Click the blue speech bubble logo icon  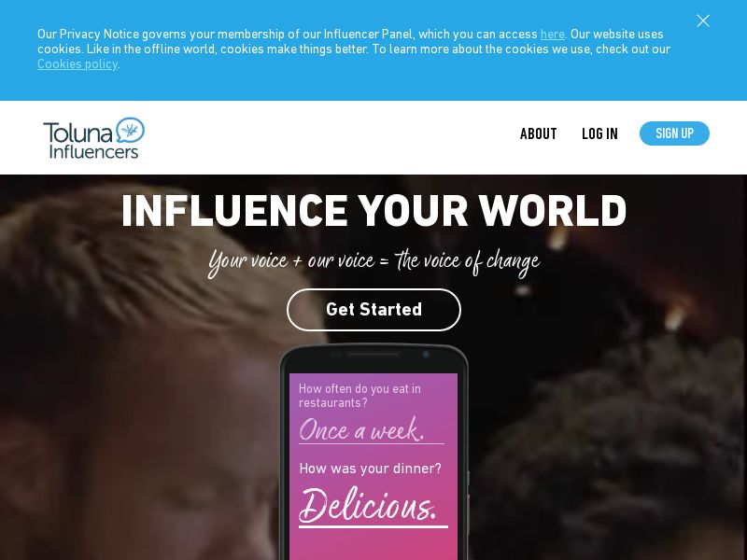[130, 130]
